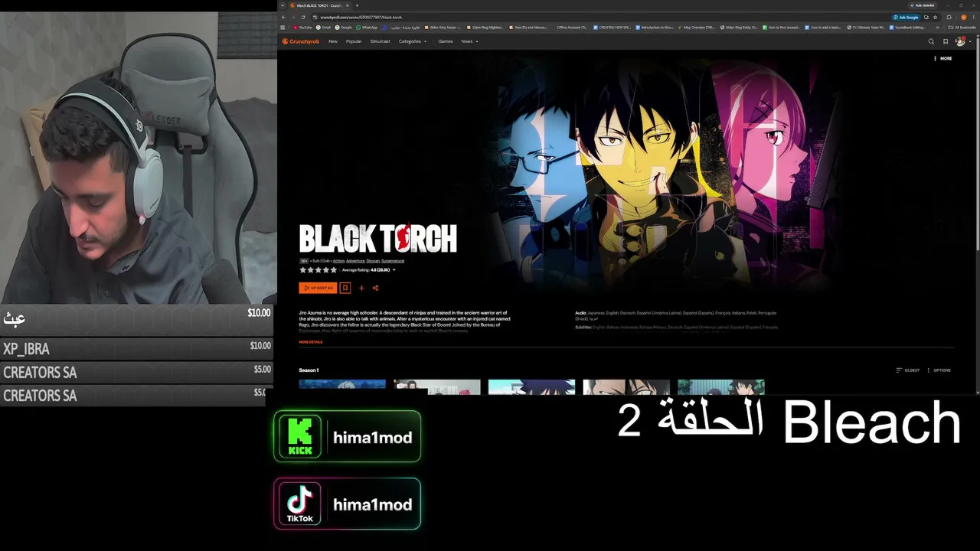Open the Oldest sort dropdown
Screen dimensions: 980x551
pyautogui.click(x=908, y=370)
